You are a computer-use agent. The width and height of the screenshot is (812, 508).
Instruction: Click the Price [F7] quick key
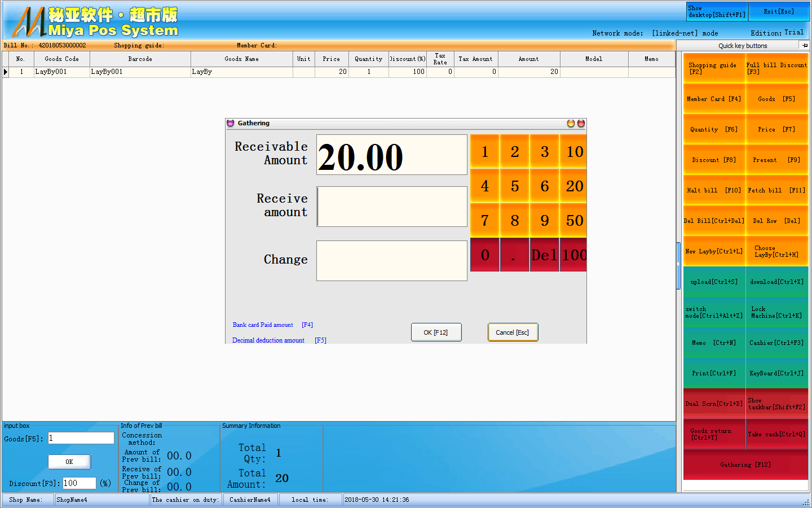776,129
